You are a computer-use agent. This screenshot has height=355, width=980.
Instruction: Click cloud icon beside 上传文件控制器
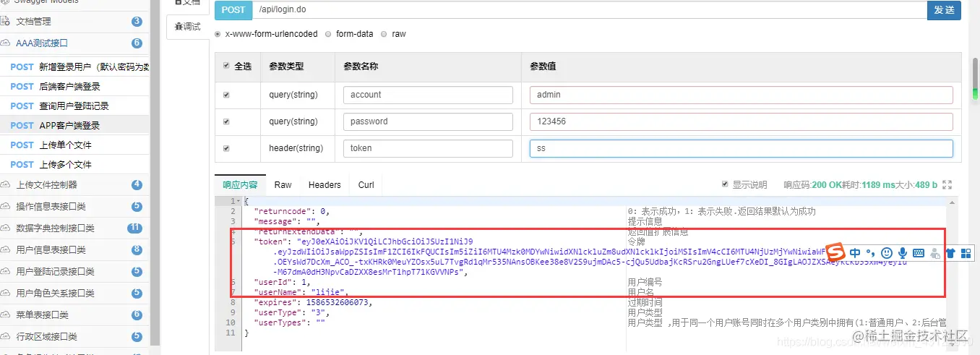point(6,184)
